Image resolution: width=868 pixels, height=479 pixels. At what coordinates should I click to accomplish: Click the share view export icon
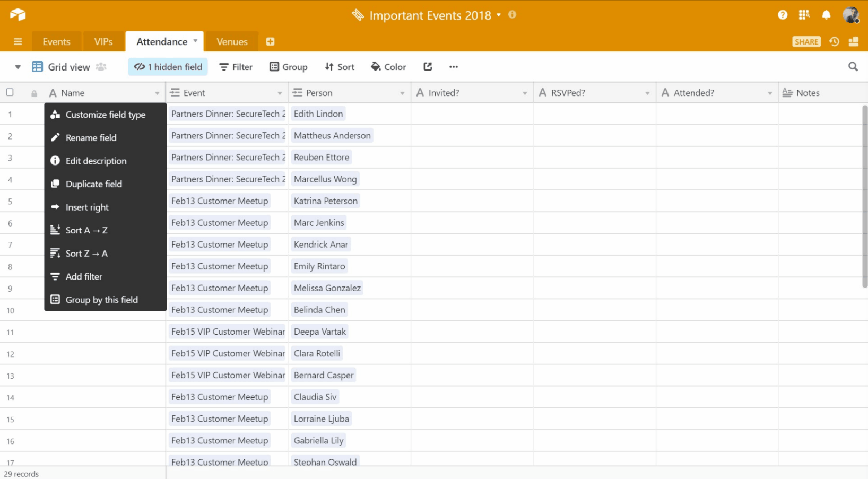pyautogui.click(x=428, y=66)
